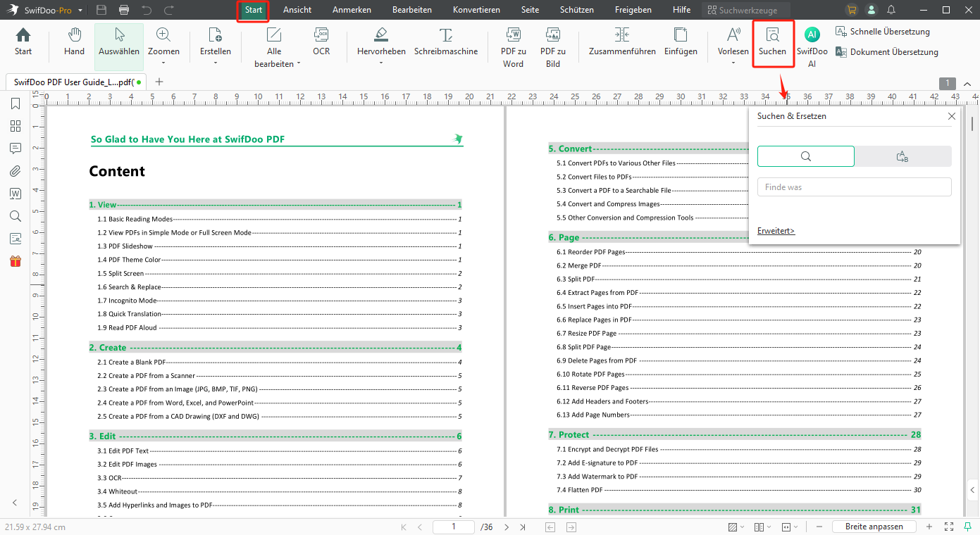The image size is (980, 535).
Task: Open the Seite tab
Action: tap(530, 10)
